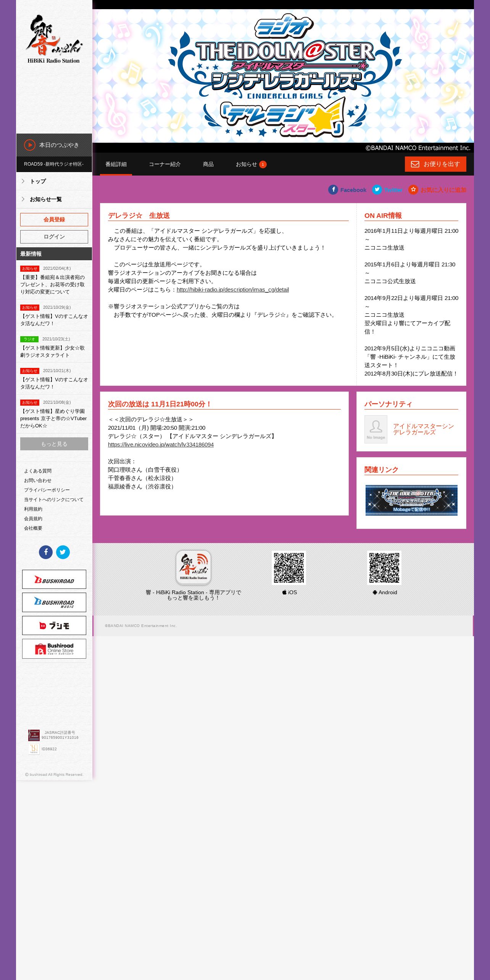Click the NexTone ID36922 badge icon
The image size is (490, 980).
[x=34, y=749]
